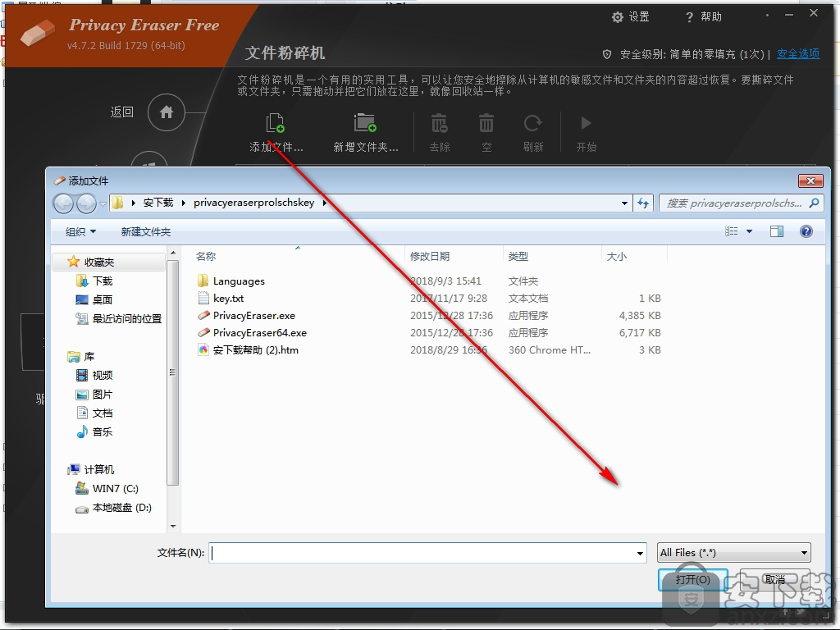
Task: Open the 组织 organize menu
Action: tap(80, 232)
